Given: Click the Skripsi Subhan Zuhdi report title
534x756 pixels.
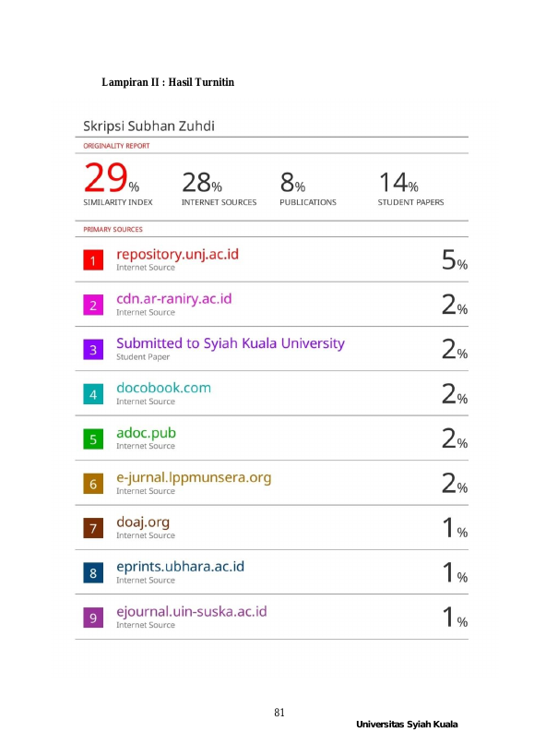Looking at the screenshot, I should point(148,126).
